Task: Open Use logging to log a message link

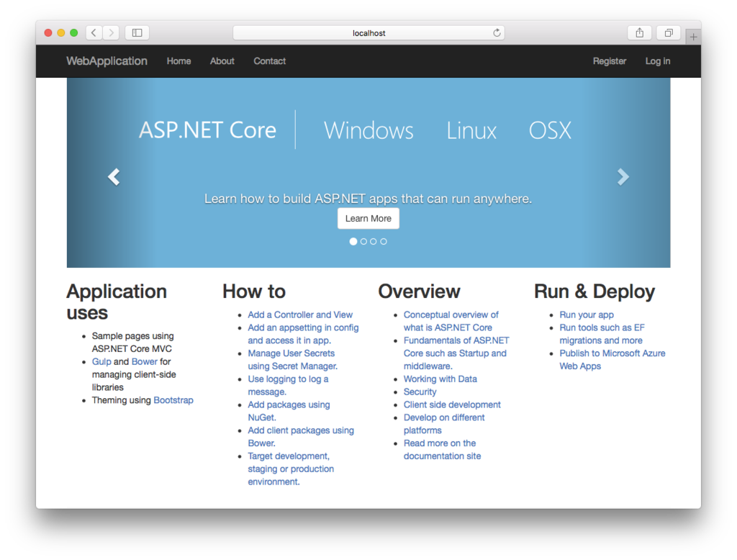Action: click(288, 385)
